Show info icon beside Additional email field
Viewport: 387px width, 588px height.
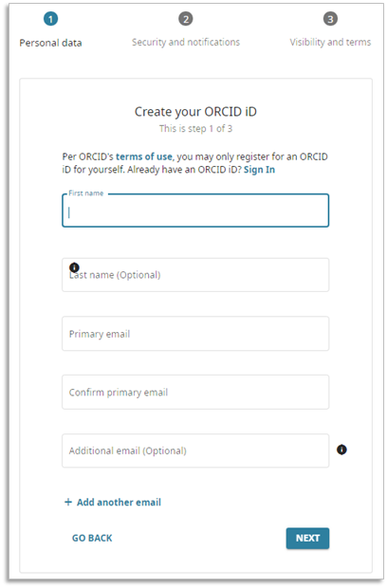[x=341, y=450]
